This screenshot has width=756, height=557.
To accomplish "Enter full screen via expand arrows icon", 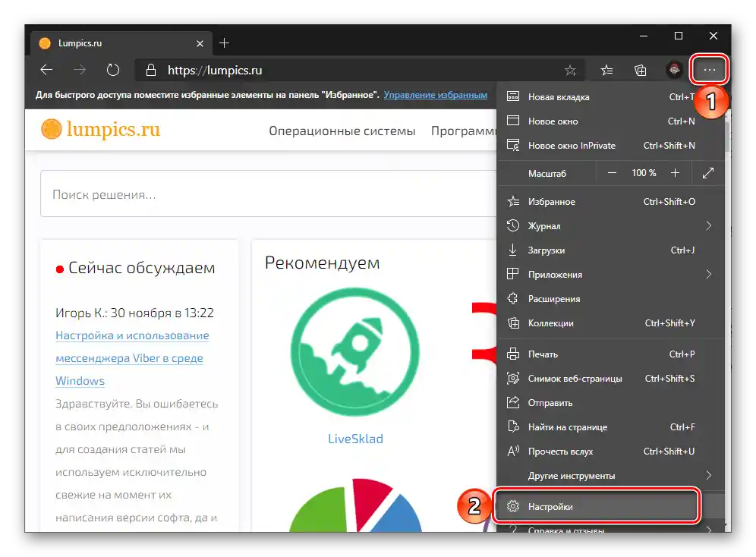I will point(707,172).
